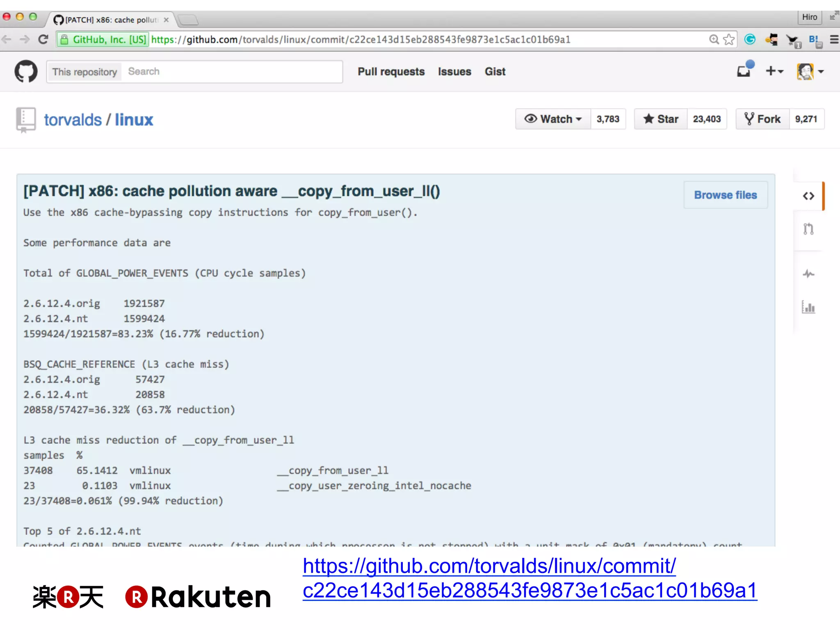This screenshot has width=840, height=630.
Task: Click the text 'BSQ_CACHE_REFERENCE (L3 cache miss)'
Action: click(x=126, y=364)
